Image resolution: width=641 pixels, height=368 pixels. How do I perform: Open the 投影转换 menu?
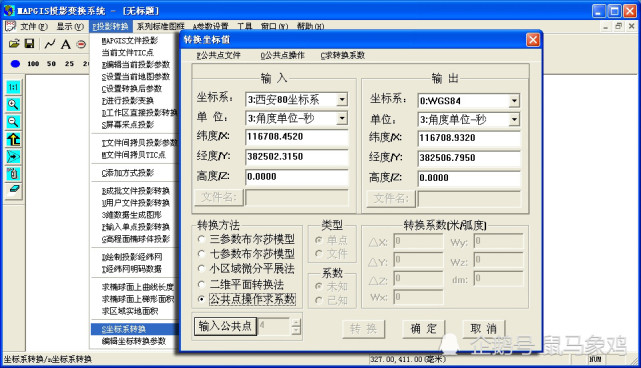pos(110,27)
